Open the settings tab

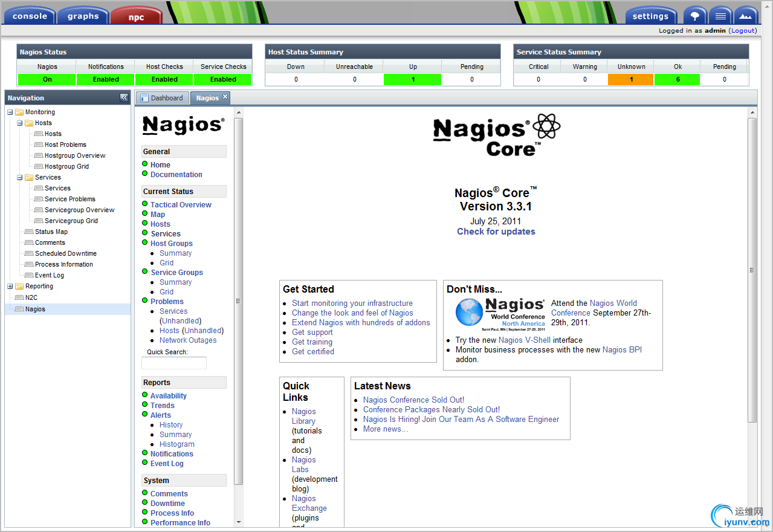[650, 16]
